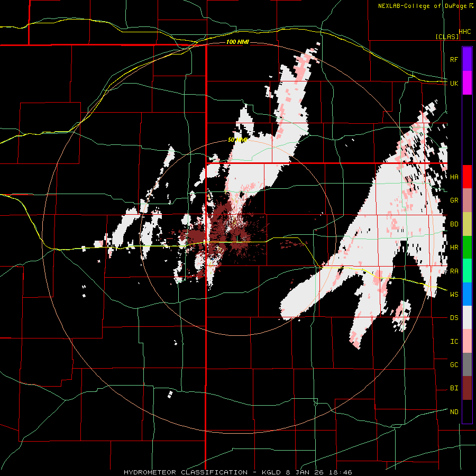Click the GC legend label
This screenshot has width=476, height=476.
[x=454, y=365]
